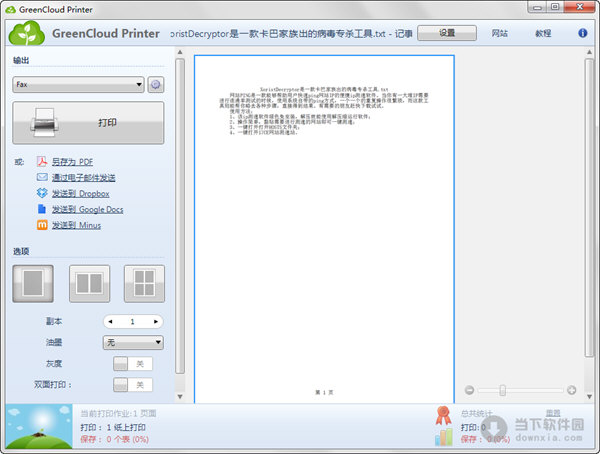Image resolution: width=600 pixels, height=454 pixels.
Task: Toggle the 灰度 grayscale switch
Action: [133, 364]
